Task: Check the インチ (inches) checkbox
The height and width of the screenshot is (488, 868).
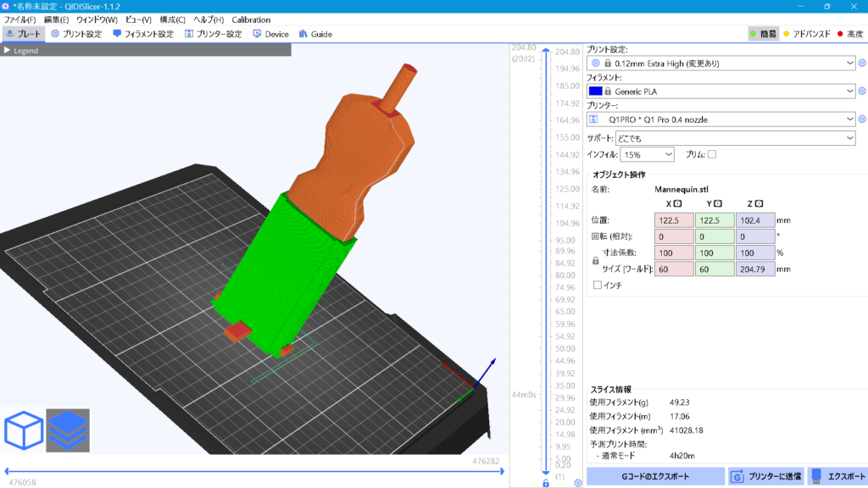Action: [x=598, y=286]
